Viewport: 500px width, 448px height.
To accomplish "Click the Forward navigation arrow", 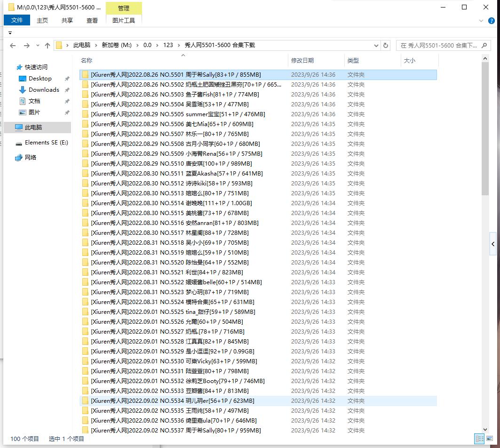I will click(x=27, y=46).
